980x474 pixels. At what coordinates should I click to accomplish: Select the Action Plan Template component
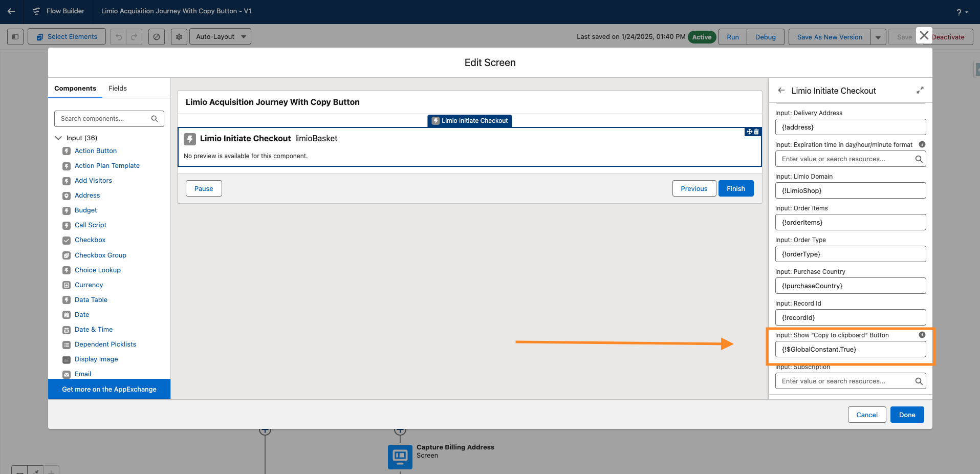(107, 166)
